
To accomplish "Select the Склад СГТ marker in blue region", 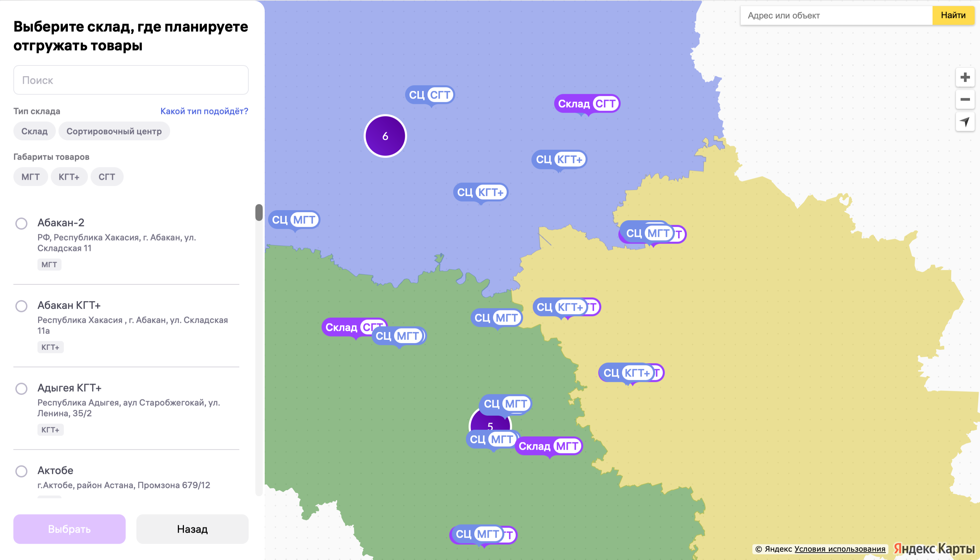I will (587, 104).
